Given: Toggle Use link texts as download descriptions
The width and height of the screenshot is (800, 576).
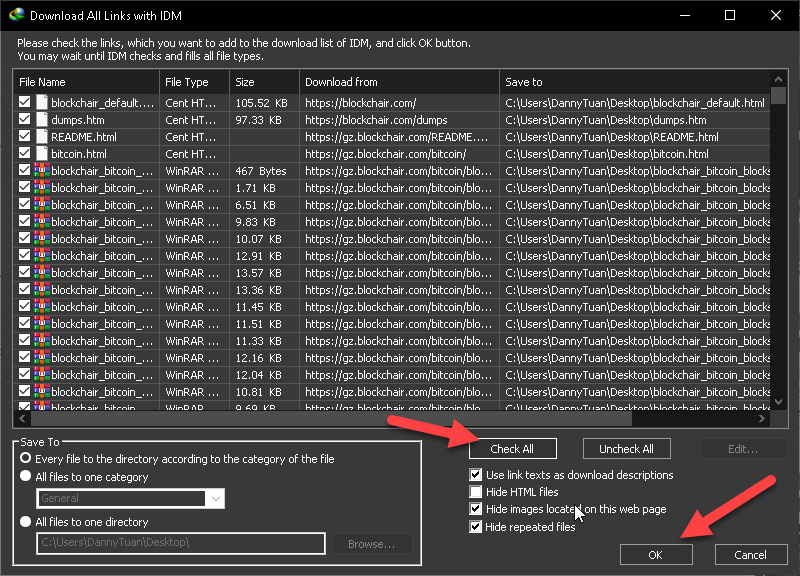Looking at the screenshot, I should click(476, 475).
